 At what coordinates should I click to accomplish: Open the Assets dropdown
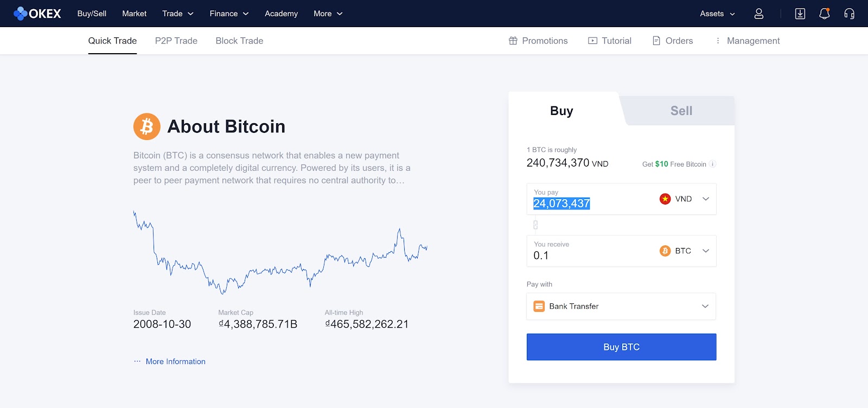tap(718, 14)
